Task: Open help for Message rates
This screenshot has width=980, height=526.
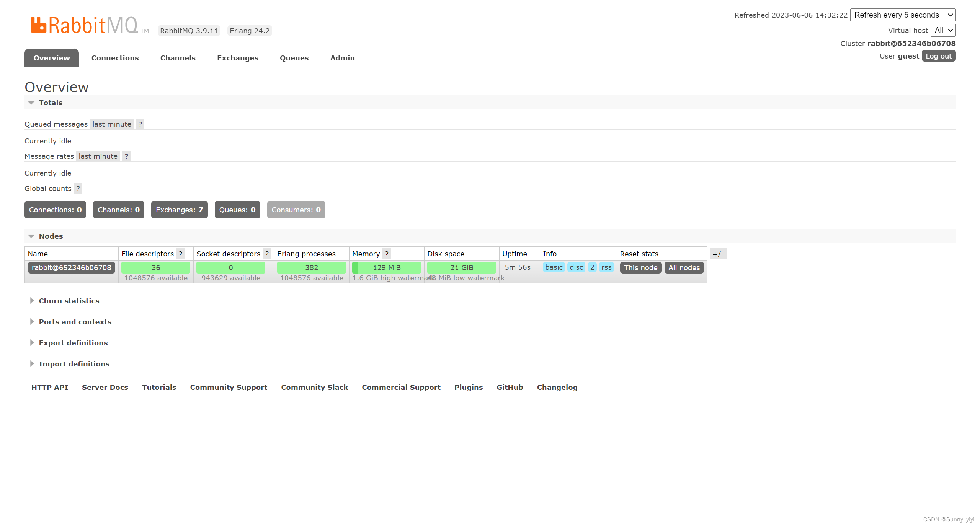Action: coord(126,156)
